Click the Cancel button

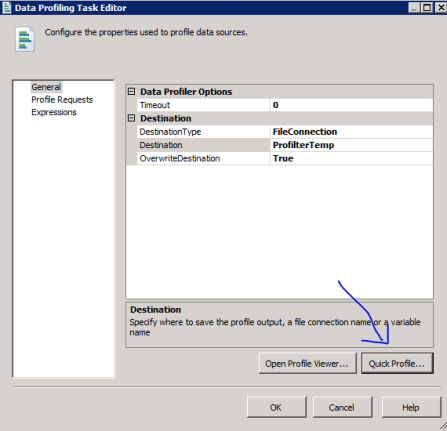click(x=342, y=407)
